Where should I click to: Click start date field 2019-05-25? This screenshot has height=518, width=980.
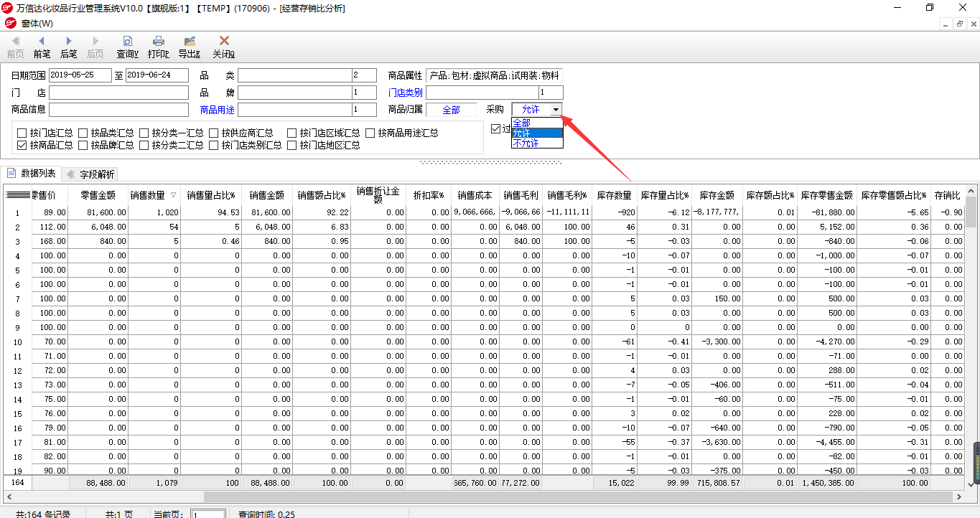tap(80, 75)
